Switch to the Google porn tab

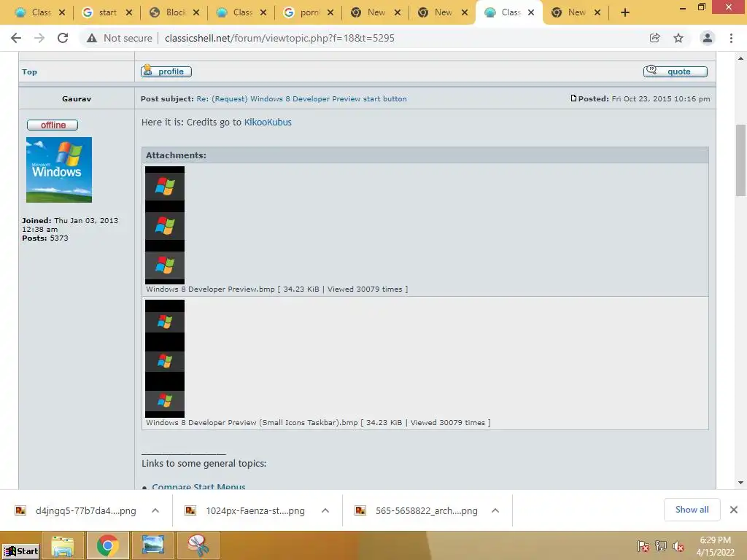pos(303,13)
